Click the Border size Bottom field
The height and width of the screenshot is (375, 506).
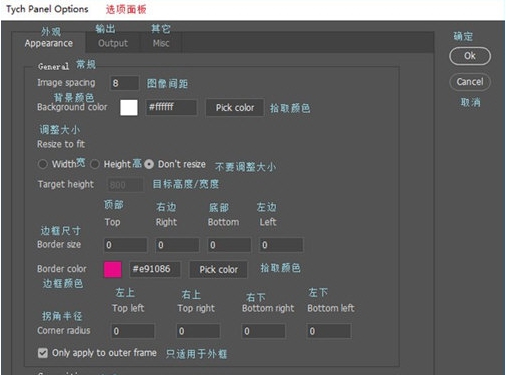229,245
